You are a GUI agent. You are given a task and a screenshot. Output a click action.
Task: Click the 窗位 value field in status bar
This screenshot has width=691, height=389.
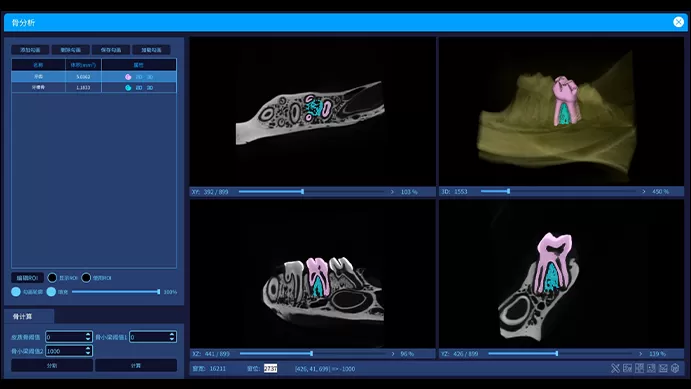(270, 368)
